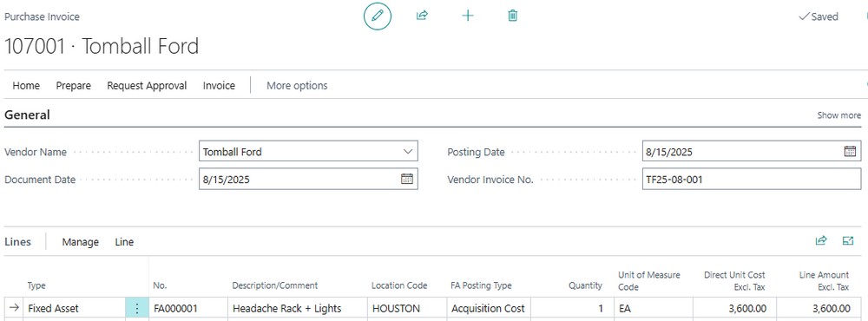Click the Saved status indicator
Screen dimensions: 868x321
pos(819,16)
